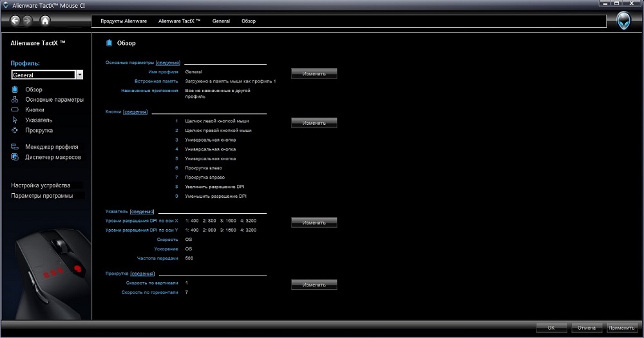Image resolution: width=644 pixels, height=338 pixels.
Task: Click the Скорость по горизонтали value 7
Action: point(187,292)
